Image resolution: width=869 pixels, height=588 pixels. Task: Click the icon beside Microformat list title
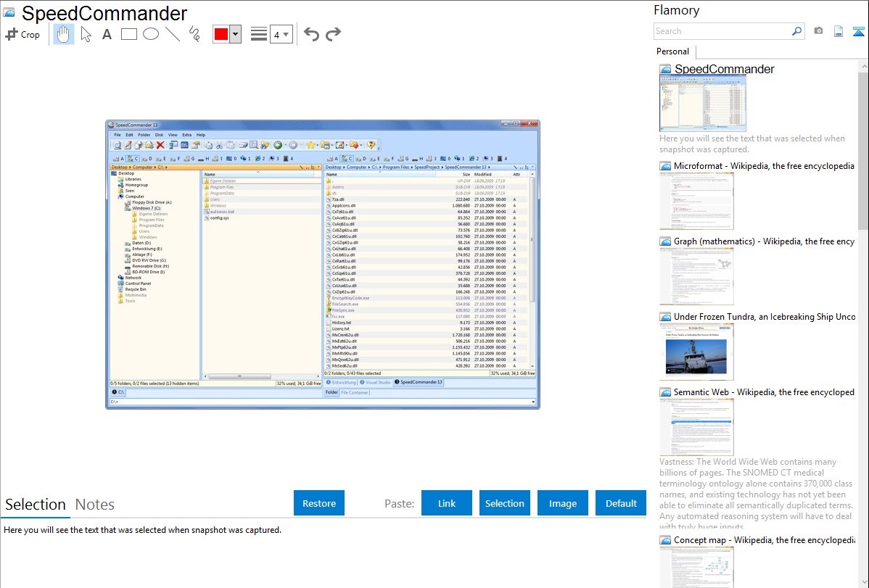pyautogui.click(x=665, y=166)
